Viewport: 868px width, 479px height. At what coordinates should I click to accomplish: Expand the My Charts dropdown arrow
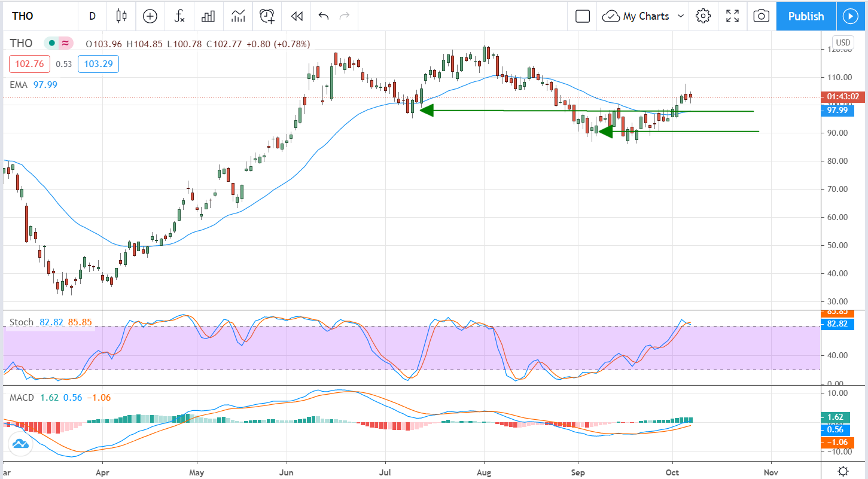[680, 16]
